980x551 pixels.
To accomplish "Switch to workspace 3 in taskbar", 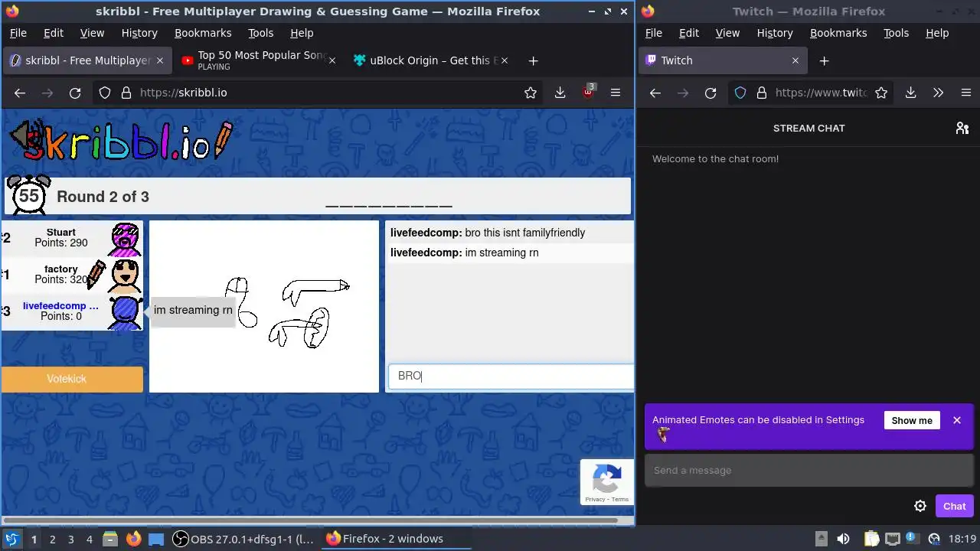I will [70, 539].
